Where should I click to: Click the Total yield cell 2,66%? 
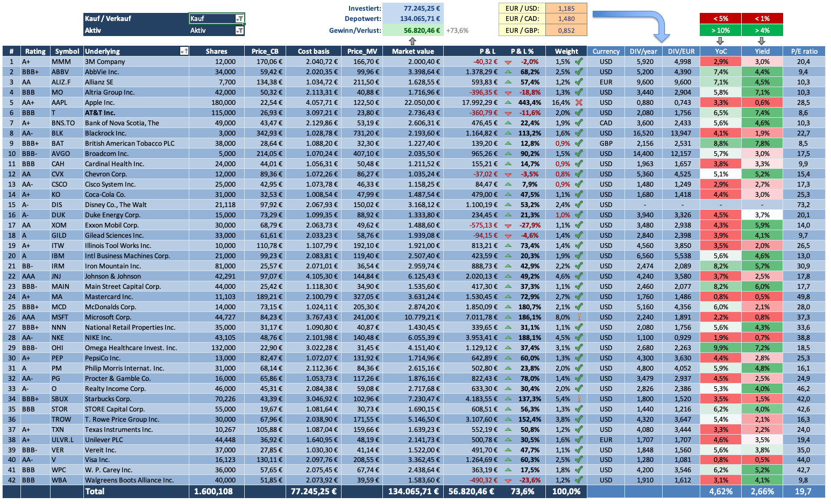point(762,492)
